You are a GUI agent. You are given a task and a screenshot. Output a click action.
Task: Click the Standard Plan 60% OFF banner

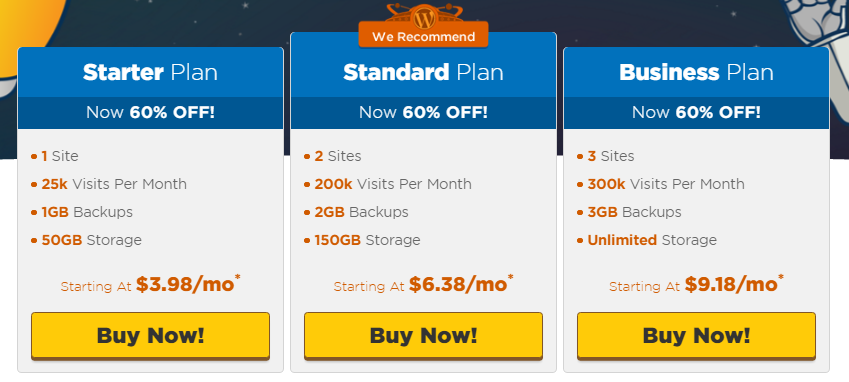click(423, 113)
